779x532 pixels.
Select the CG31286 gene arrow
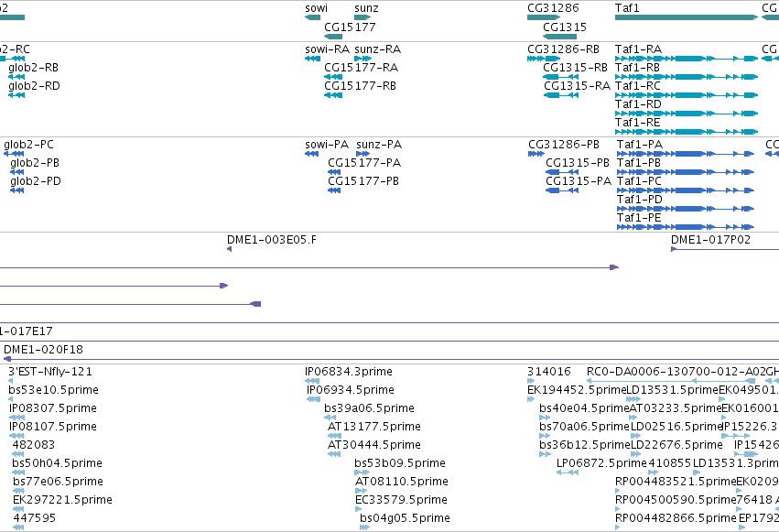tap(544, 17)
